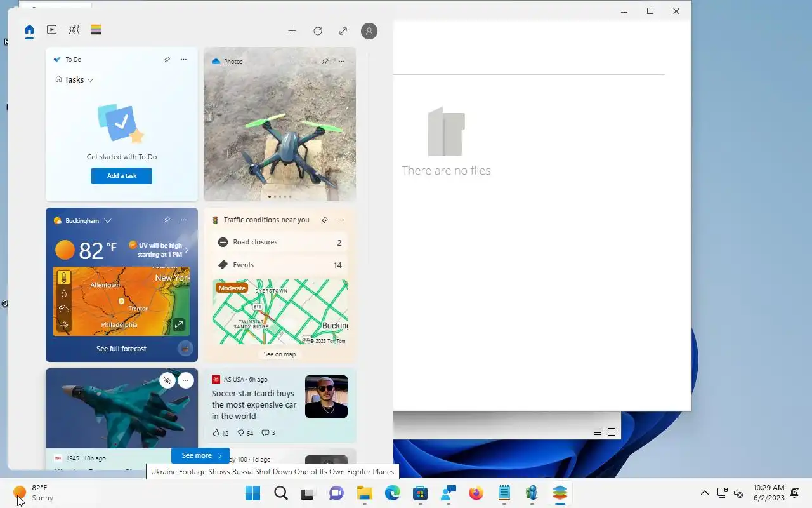Switch to list view in background window

(597, 432)
